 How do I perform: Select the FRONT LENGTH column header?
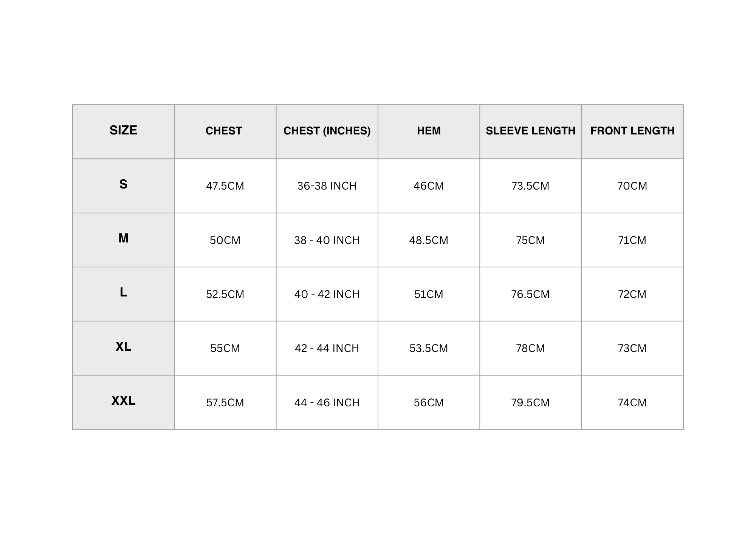point(632,131)
